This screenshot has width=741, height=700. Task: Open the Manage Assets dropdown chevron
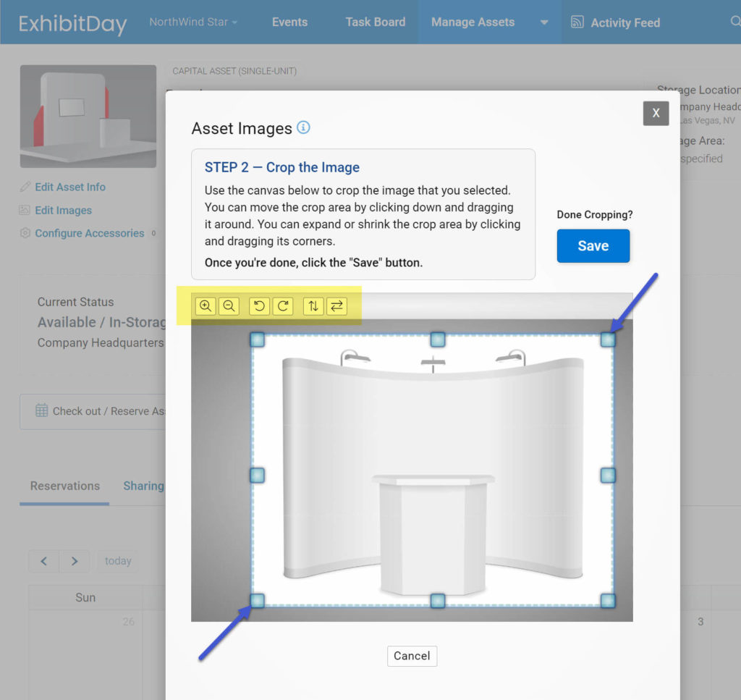[543, 22]
